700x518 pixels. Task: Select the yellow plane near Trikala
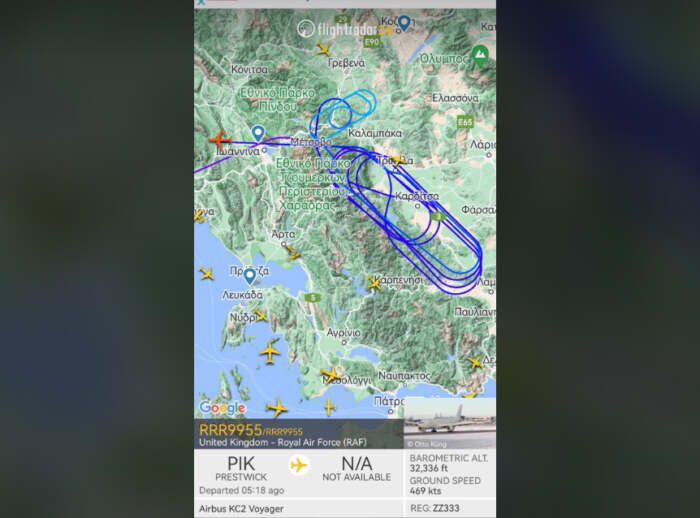point(396,159)
